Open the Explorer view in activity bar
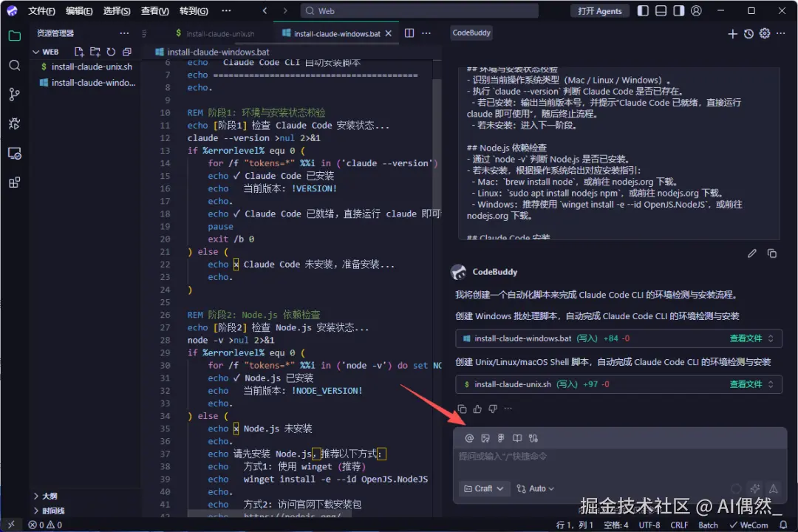Image resolution: width=798 pixels, height=532 pixels. [15, 35]
